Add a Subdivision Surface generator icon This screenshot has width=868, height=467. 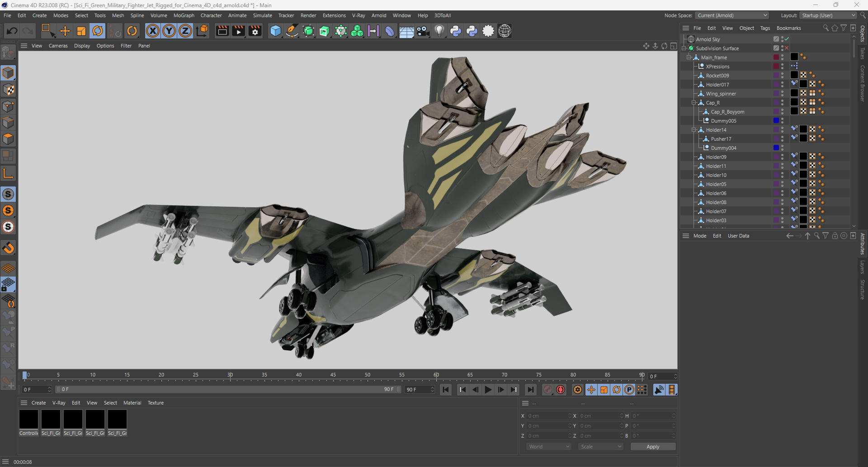(308, 31)
